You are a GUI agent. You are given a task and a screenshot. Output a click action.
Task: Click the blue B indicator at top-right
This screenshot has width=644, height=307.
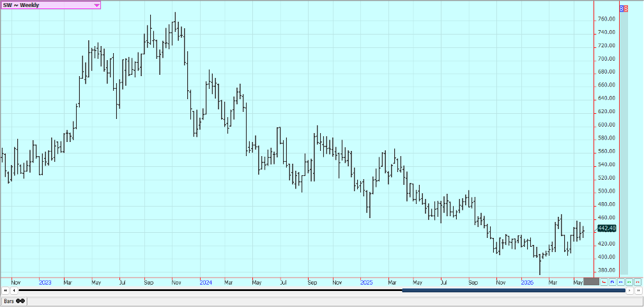coord(622,8)
